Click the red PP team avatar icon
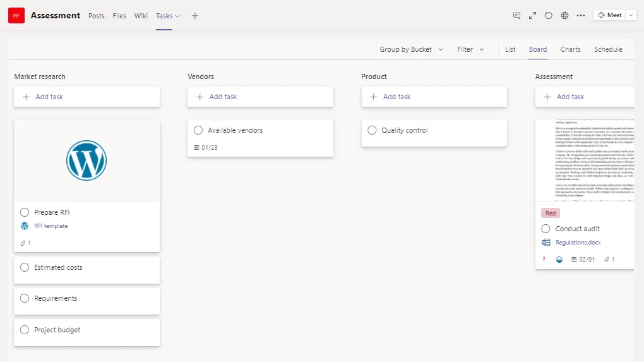 (16, 16)
